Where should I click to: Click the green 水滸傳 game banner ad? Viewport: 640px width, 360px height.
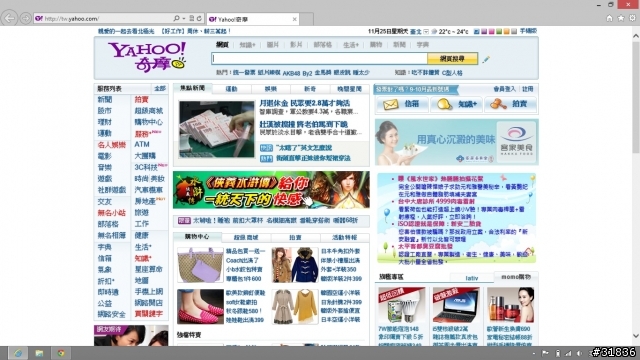click(x=271, y=190)
